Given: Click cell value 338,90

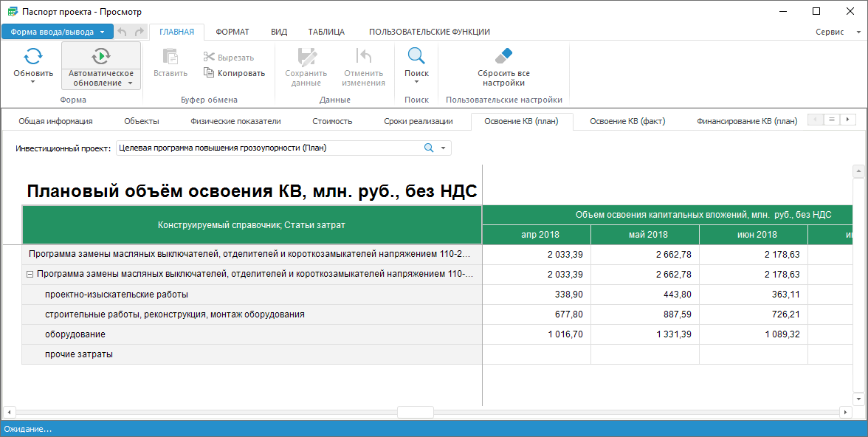Looking at the screenshot, I should click(x=537, y=295).
